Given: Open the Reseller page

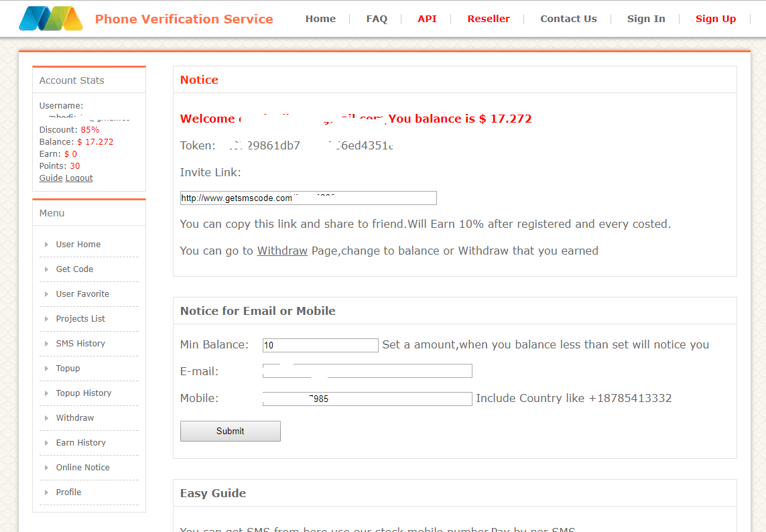Looking at the screenshot, I should pyautogui.click(x=489, y=19).
